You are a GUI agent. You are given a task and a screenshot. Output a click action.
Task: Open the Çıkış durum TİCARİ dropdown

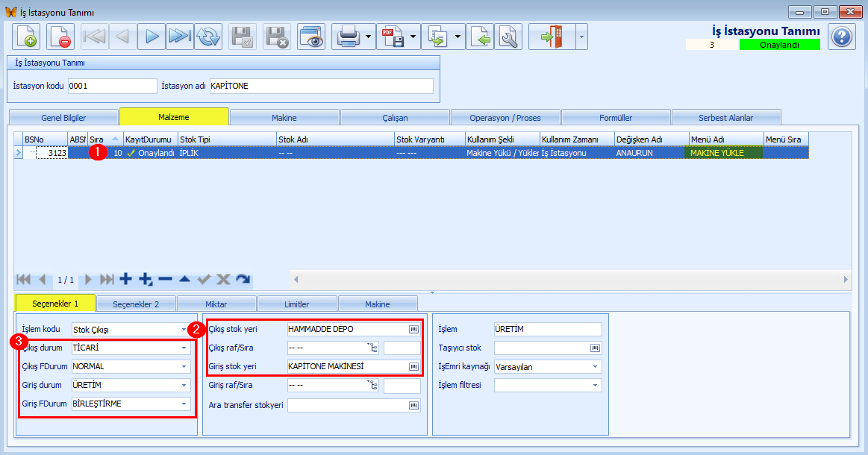coord(184,348)
